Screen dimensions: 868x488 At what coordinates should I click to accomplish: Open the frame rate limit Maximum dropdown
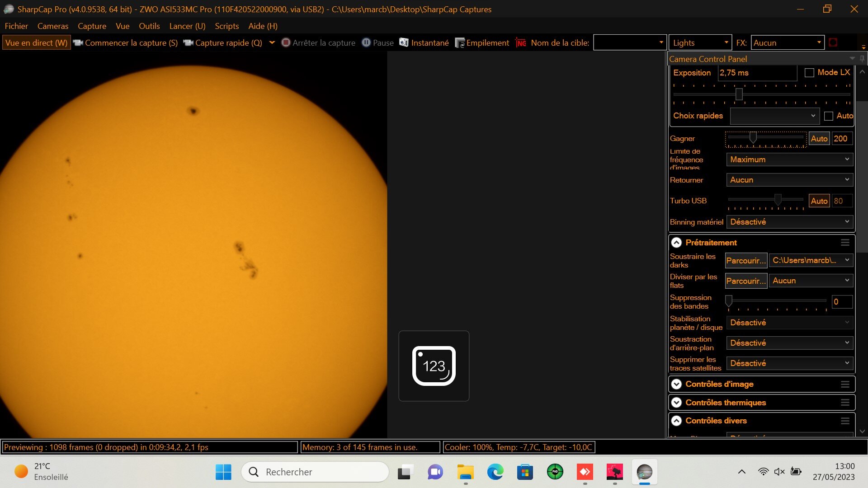click(789, 160)
